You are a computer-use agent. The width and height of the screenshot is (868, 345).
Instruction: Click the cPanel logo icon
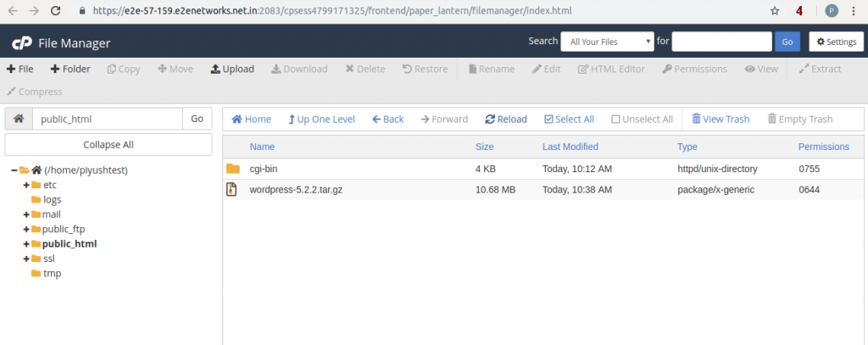point(22,43)
